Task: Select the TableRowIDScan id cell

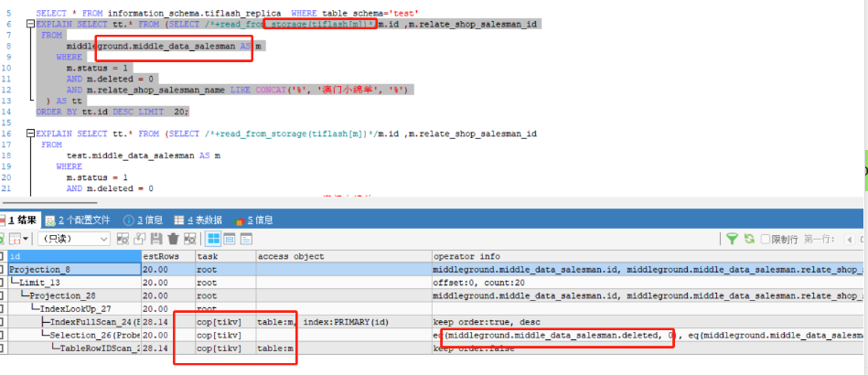Action: [x=75, y=348]
